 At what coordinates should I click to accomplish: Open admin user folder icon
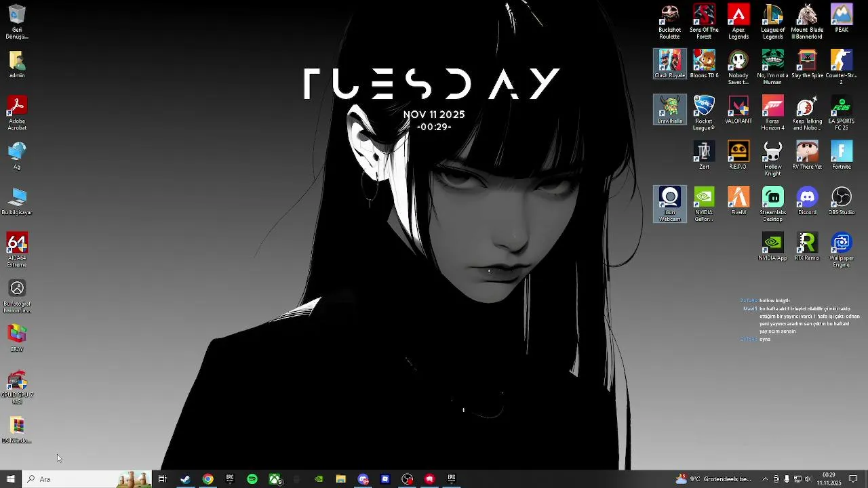17,64
